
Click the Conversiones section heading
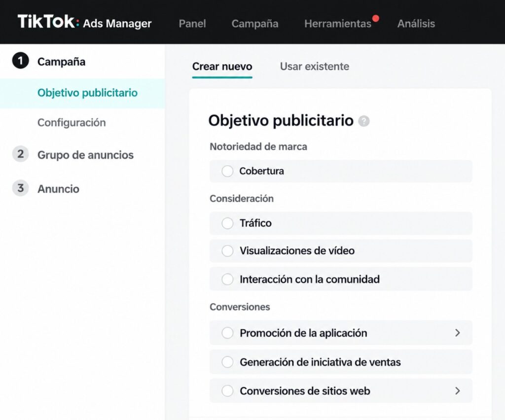point(240,307)
